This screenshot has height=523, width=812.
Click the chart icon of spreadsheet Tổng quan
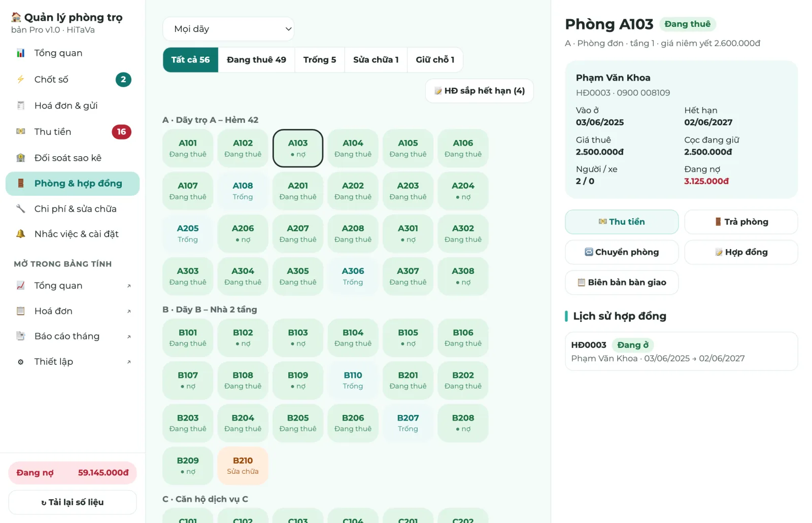21,286
